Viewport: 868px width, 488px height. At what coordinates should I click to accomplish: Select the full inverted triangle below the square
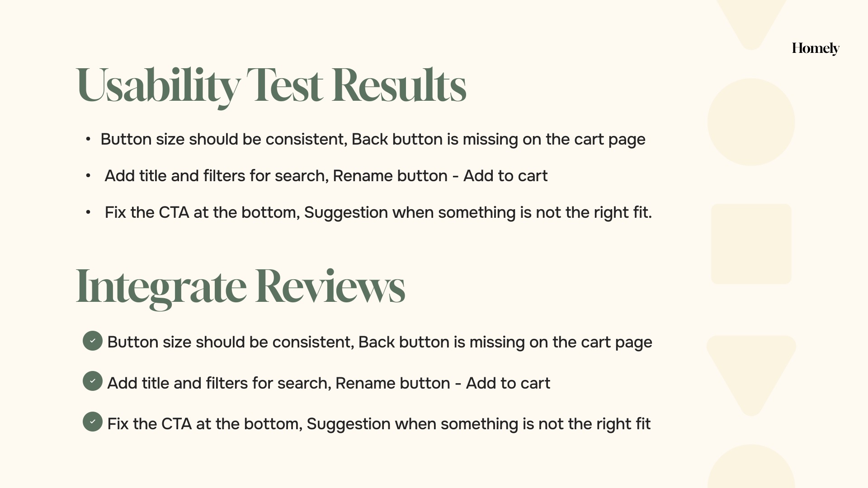point(751,368)
